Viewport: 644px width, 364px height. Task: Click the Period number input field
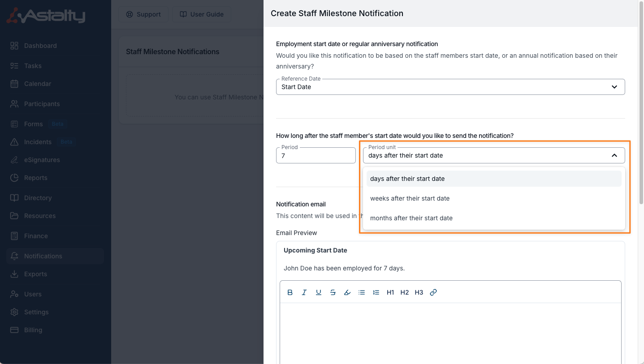coord(316,156)
